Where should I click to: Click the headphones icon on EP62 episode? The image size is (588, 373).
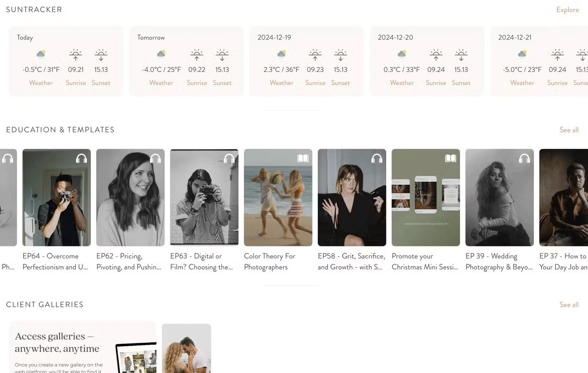click(155, 158)
